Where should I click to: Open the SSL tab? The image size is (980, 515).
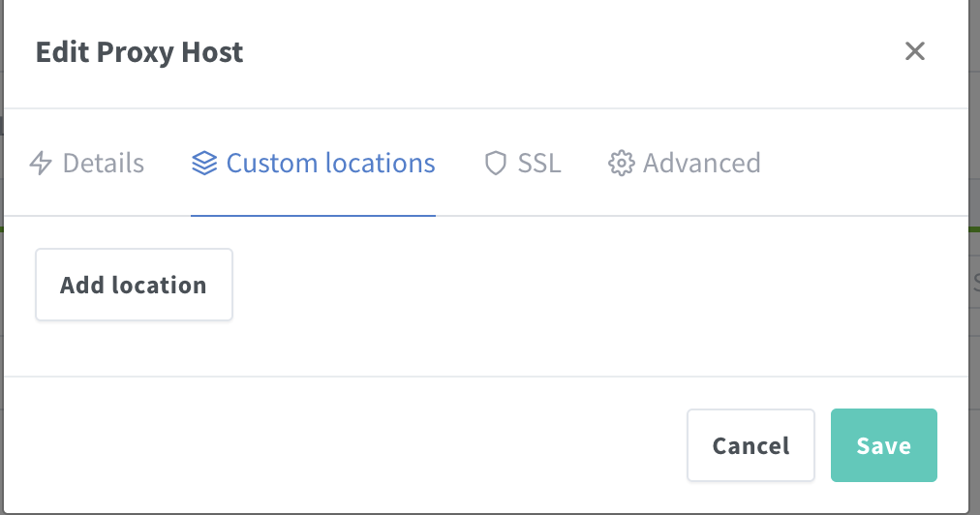[x=538, y=164]
